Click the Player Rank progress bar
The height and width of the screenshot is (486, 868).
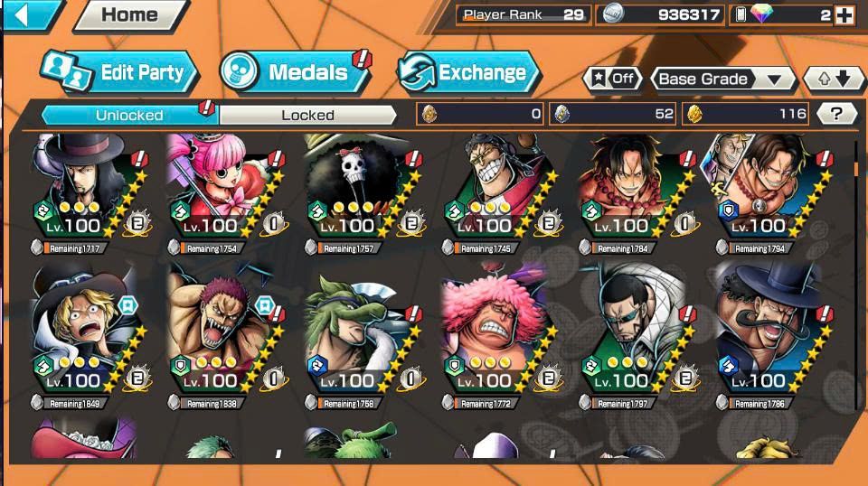coord(524,15)
